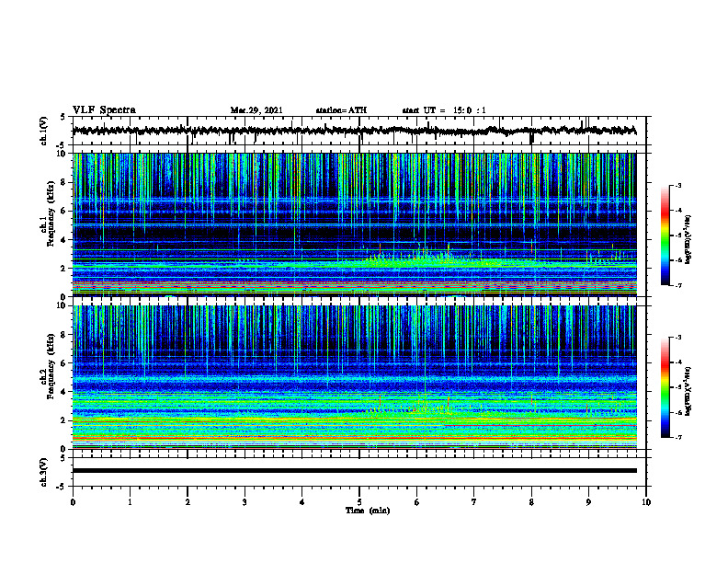Click time axis tick label "0"
The image size is (728, 563).
pos(73,502)
